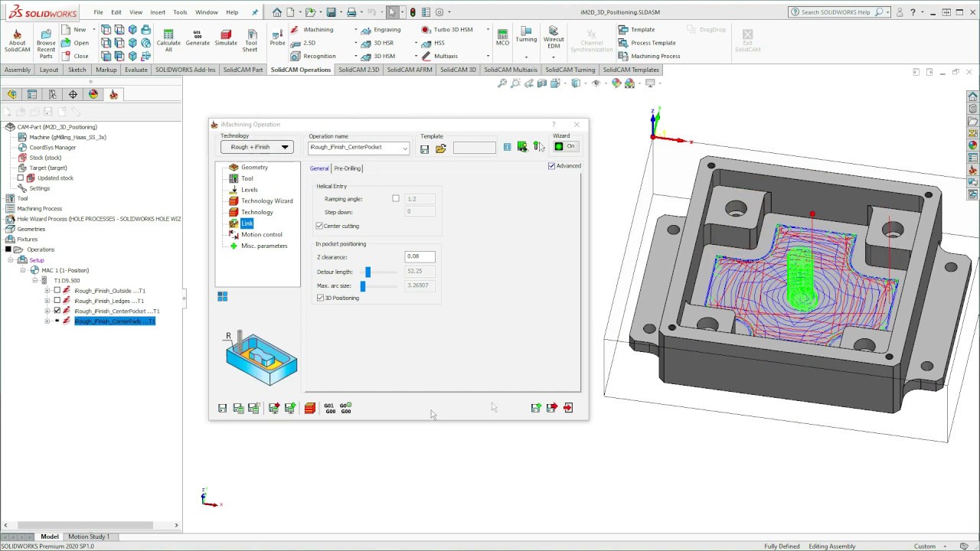
Task: Open the Tools menu
Action: pos(180,12)
